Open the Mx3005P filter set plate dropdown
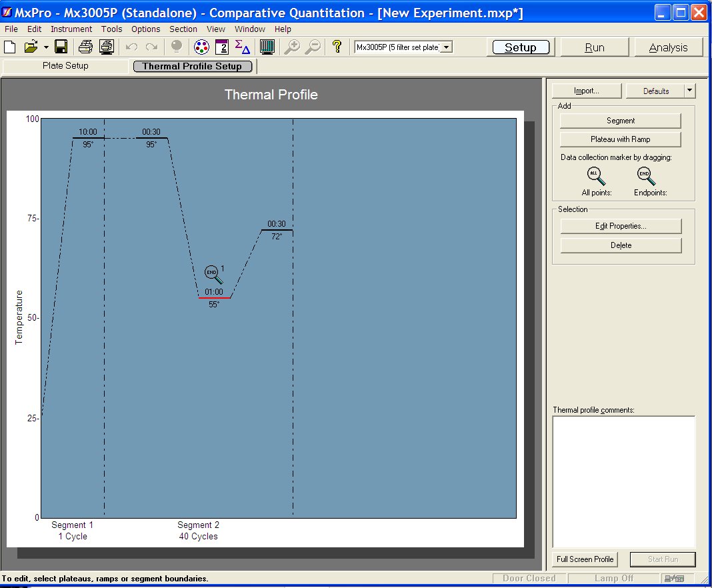712x588 pixels. tap(446, 47)
